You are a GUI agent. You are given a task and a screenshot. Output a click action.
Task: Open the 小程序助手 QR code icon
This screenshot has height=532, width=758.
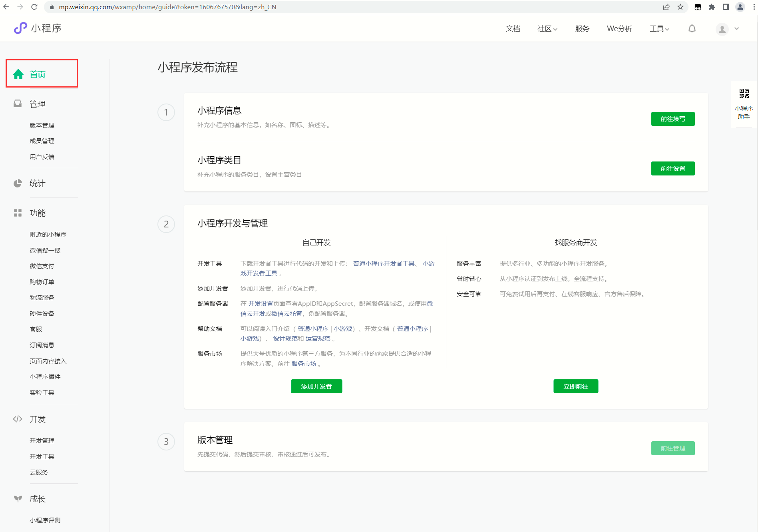pyautogui.click(x=744, y=93)
